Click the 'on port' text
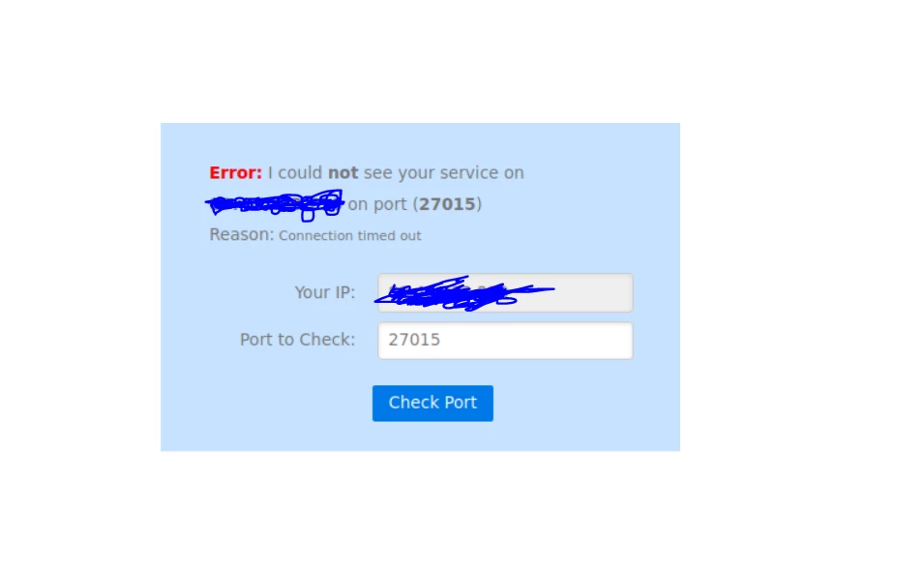924x569 pixels. tap(377, 204)
